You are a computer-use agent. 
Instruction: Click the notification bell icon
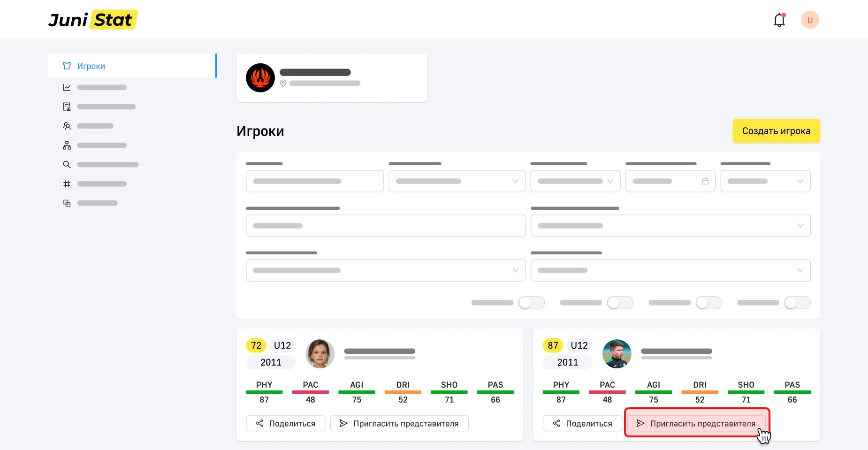[779, 20]
